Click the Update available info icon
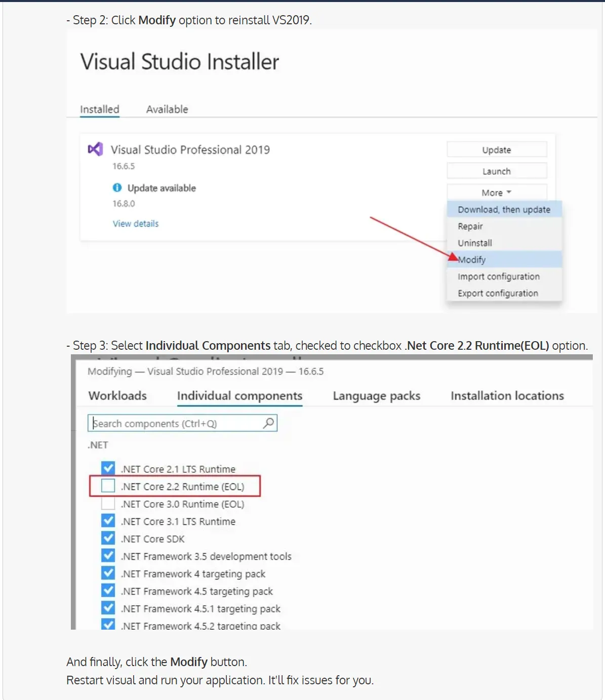This screenshot has width=605, height=700. (117, 188)
